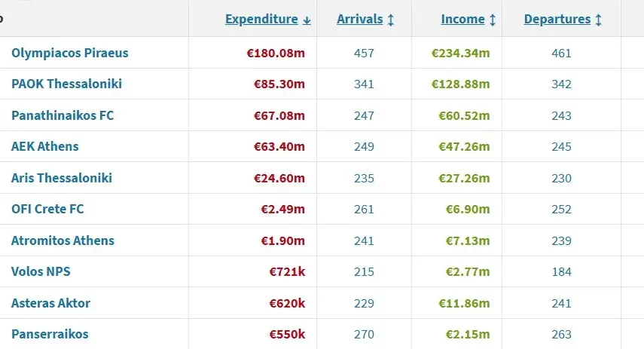The image size is (644, 349).
Task: Click the Expenditure sort arrow icon
Action: (x=307, y=20)
